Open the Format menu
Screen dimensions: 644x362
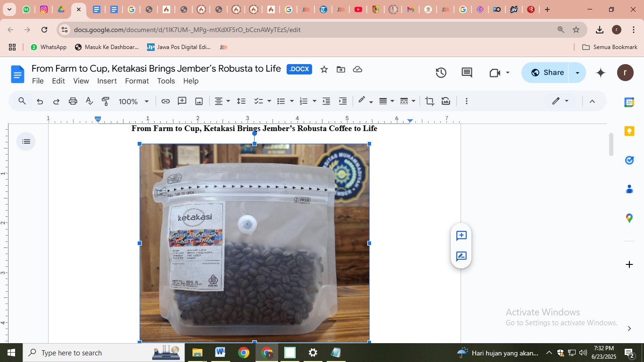click(137, 81)
